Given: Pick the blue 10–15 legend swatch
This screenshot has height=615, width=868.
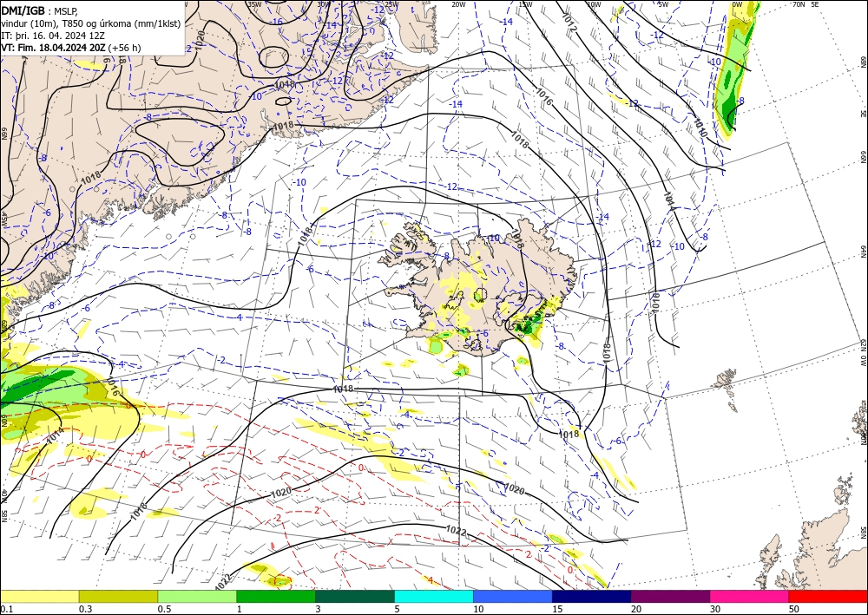Looking at the screenshot, I should (x=513, y=596).
